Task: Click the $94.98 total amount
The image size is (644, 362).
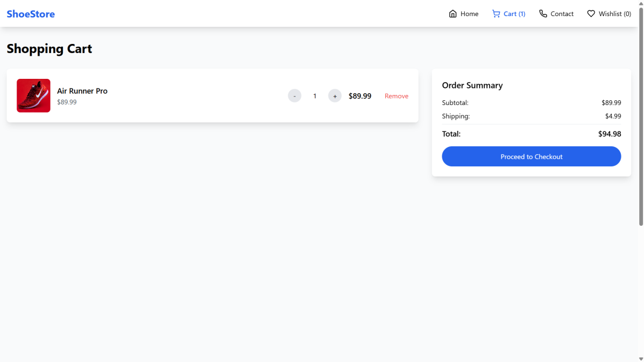Action: point(609,134)
